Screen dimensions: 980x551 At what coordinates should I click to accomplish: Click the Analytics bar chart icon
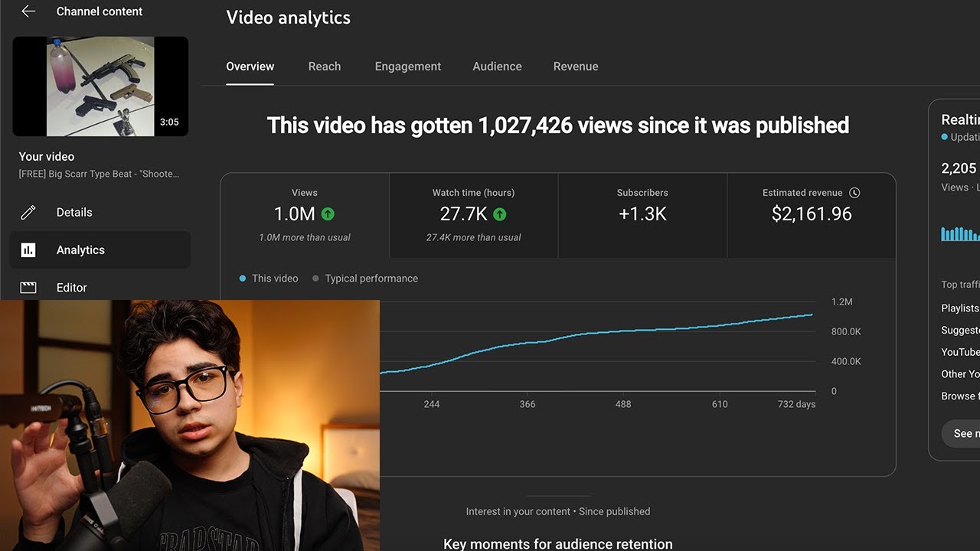[x=28, y=250]
